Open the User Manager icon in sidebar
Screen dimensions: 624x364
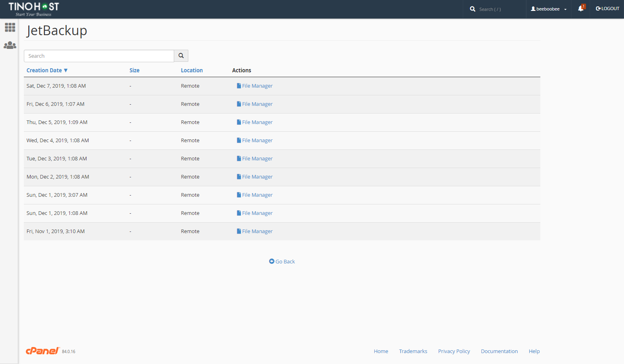[x=10, y=45]
